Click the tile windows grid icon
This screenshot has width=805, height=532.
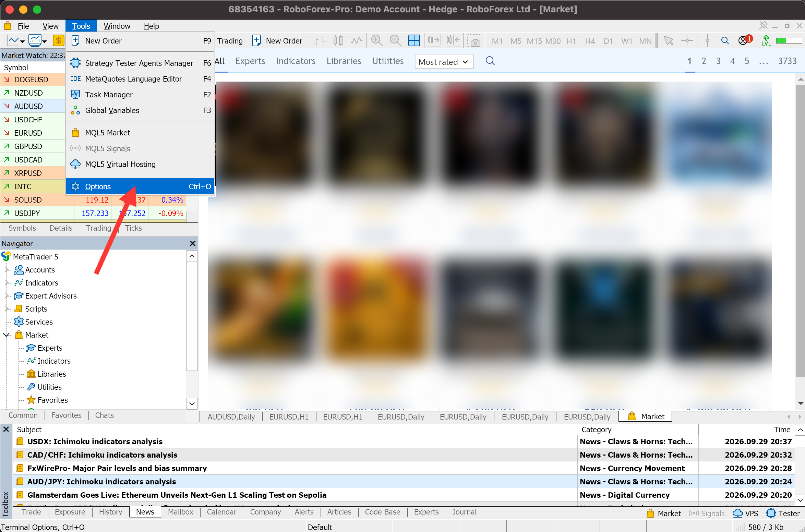click(x=414, y=41)
